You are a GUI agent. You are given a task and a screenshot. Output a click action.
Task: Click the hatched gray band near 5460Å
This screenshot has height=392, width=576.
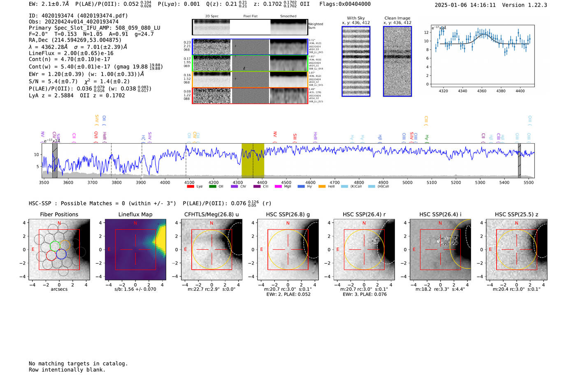519,160
